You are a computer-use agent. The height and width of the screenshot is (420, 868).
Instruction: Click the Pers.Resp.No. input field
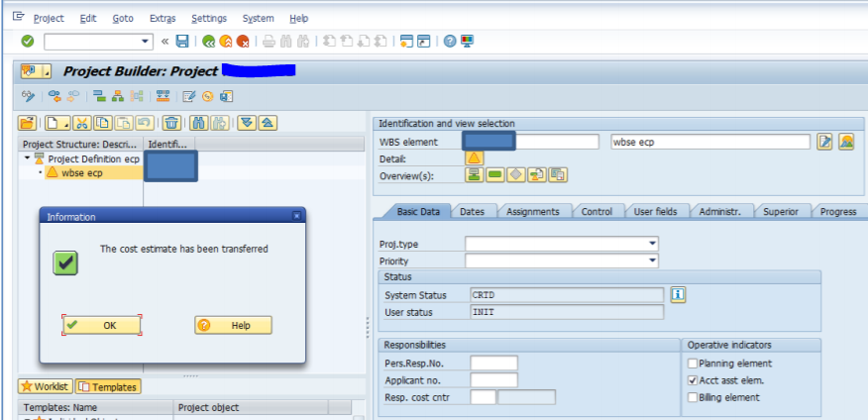pos(493,364)
